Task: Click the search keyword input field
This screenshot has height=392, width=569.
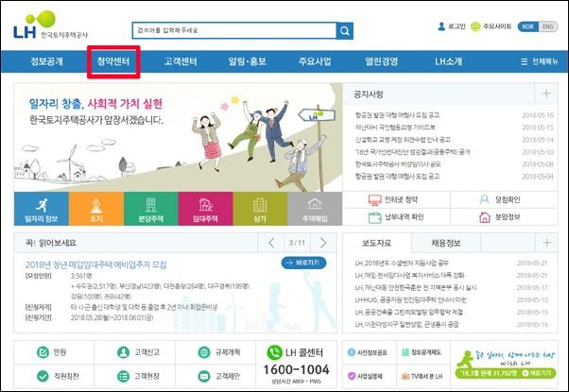Action: [x=234, y=31]
